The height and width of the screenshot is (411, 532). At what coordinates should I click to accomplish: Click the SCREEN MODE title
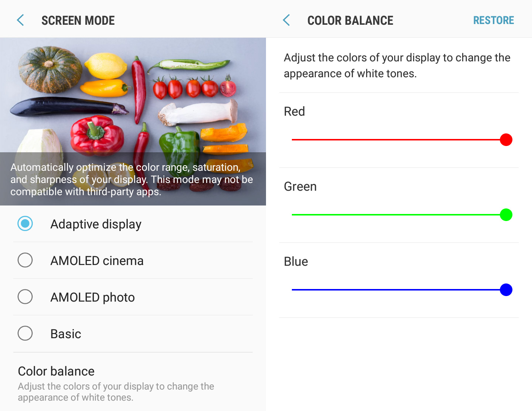coord(78,20)
